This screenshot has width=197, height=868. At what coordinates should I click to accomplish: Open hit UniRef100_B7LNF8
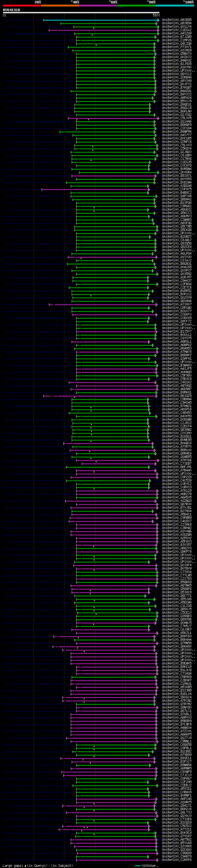click(177, 724)
